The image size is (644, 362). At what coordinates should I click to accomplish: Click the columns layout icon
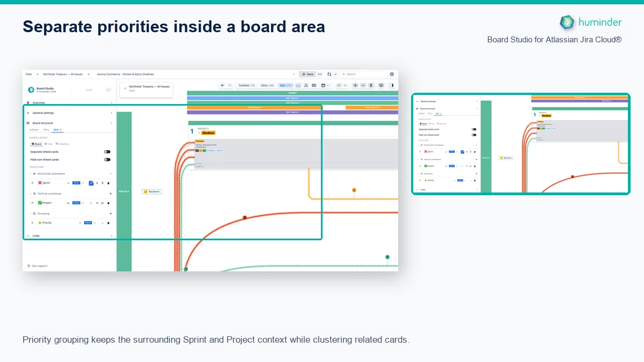click(314, 85)
